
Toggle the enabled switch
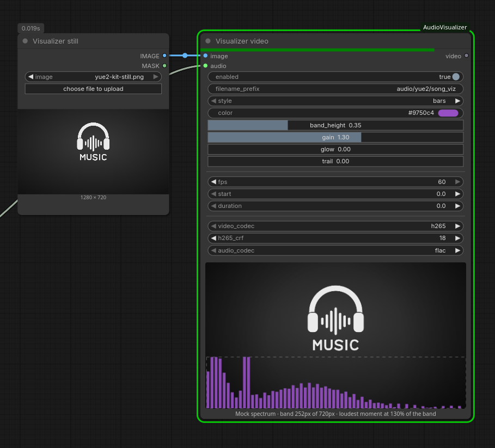click(456, 77)
